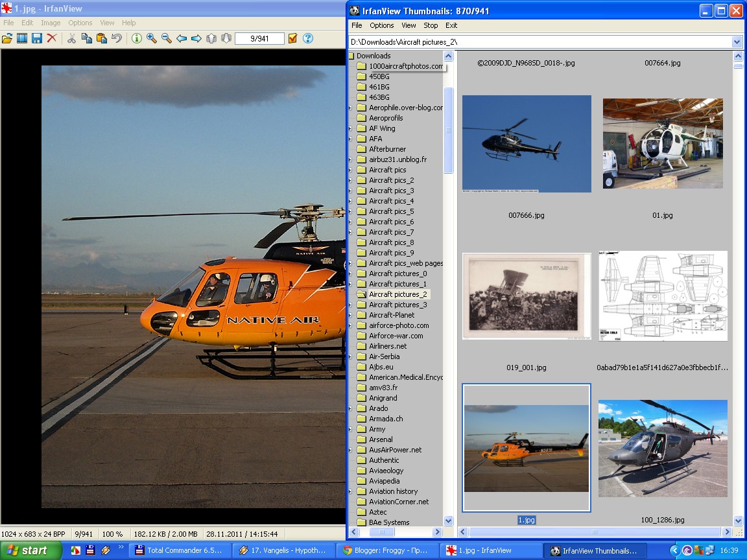Click the folder tree vertical scrollbar thumb

[448, 130]
